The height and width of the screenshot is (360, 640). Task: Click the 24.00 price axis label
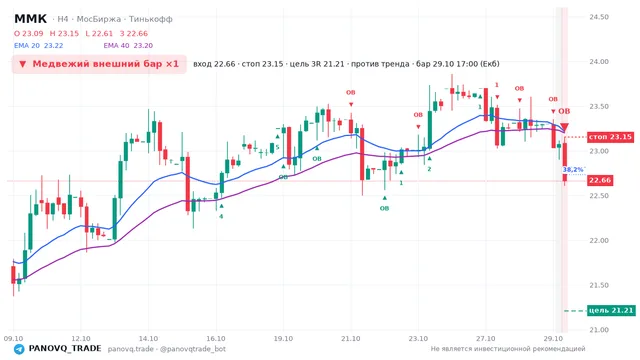[x=599, y=62]
